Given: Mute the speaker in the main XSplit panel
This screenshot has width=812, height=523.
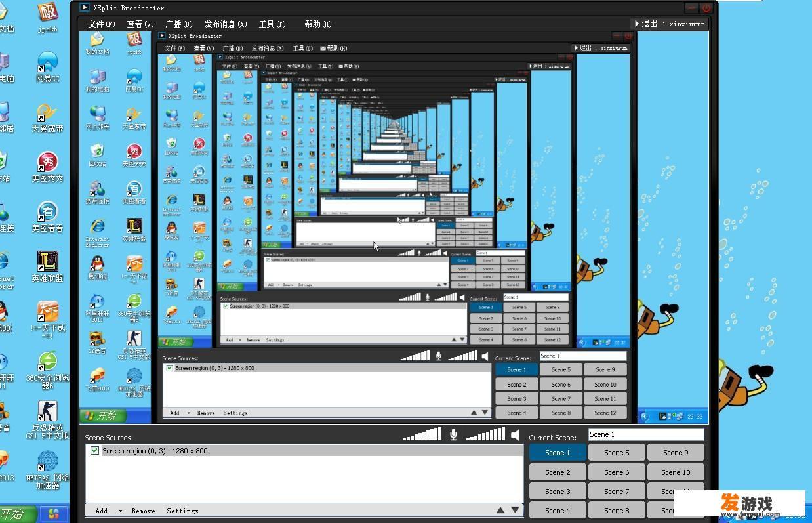Looking at the screenshot, I should click(x=516, y=434).
